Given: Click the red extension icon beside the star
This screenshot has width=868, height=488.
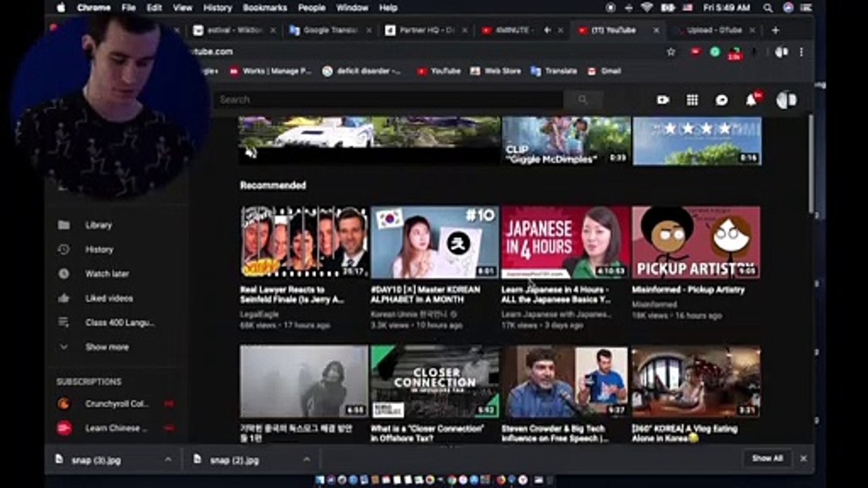Looking at the screenshot, I should 695,52.
